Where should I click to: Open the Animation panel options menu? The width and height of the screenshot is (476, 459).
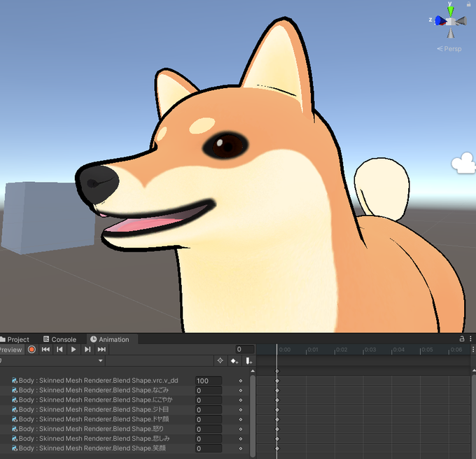pyautogui.click(x=470, y=339)
